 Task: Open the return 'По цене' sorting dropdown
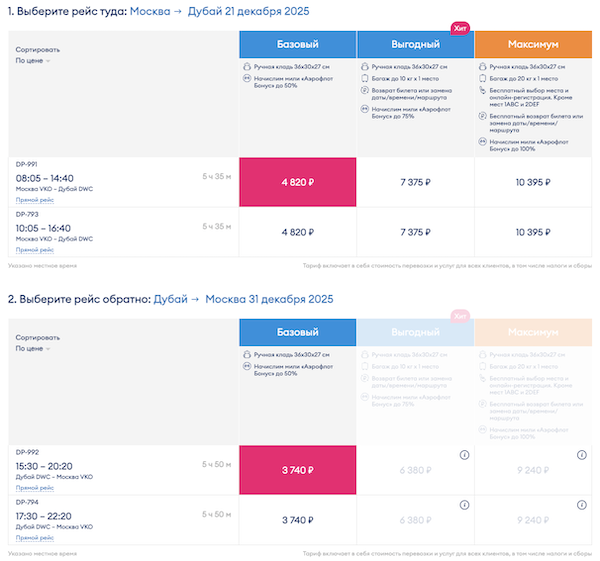(33, 350)
